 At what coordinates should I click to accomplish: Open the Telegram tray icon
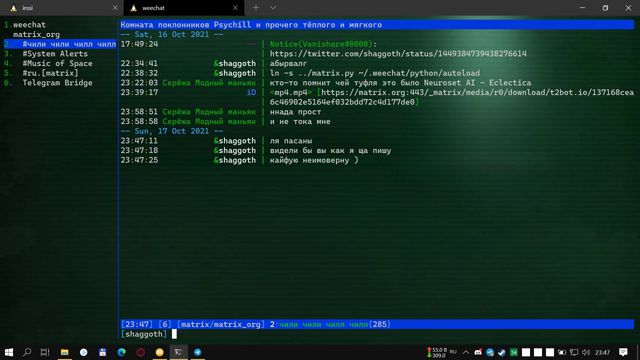point(490,352)
